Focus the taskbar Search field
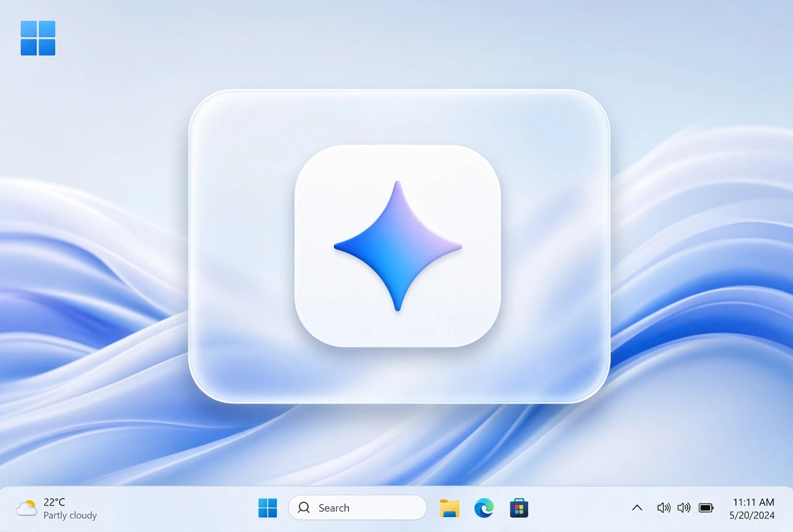Image resolution: width=793 pixels, height=532 pixels. click(358, 508)
